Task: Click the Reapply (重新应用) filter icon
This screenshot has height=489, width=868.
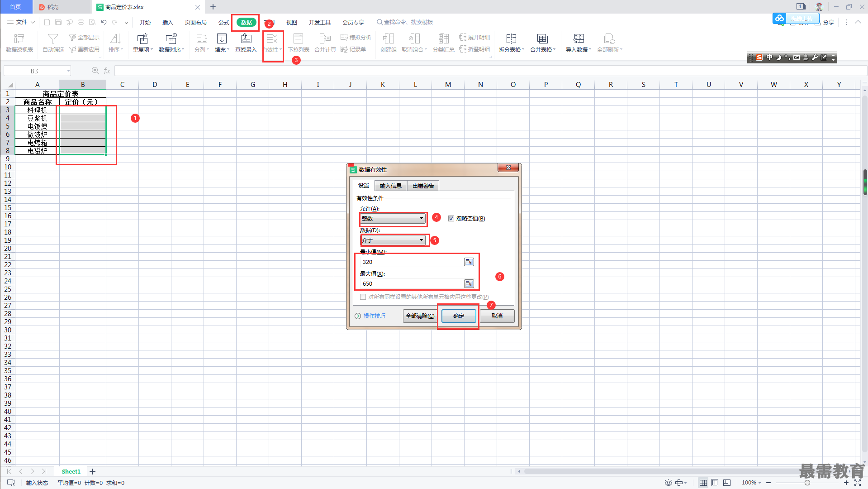Action: [72, 49]
